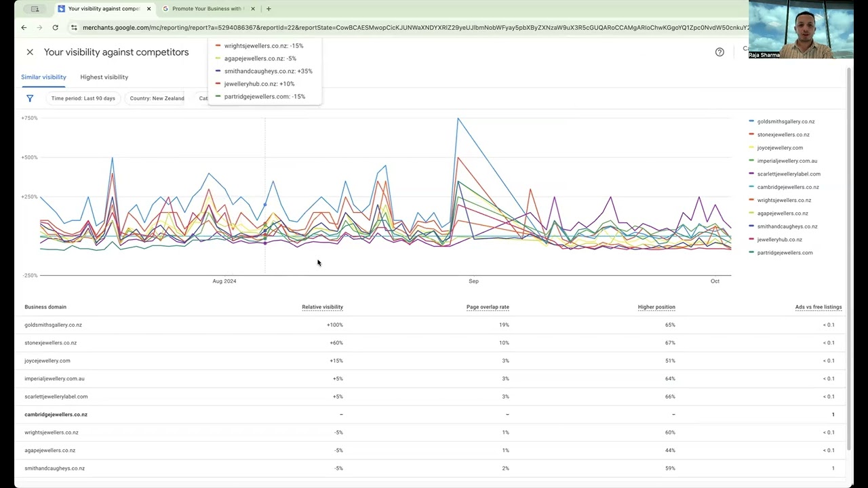Select 'Your visibility against compet' browser tab
This screenshot has width=868, height=488.
coord(104,9)
